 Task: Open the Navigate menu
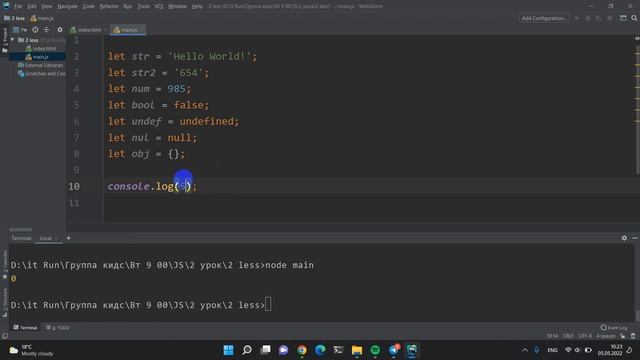(67, 6)
